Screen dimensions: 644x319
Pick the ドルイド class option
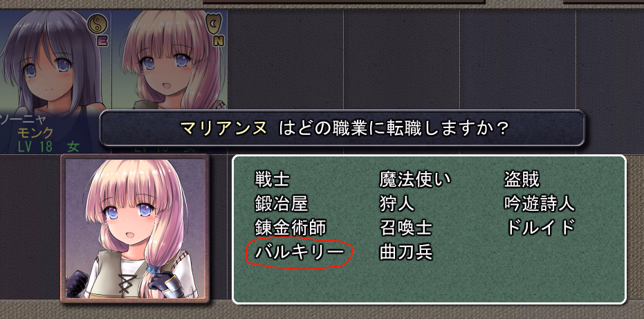[x=540, y=228]
